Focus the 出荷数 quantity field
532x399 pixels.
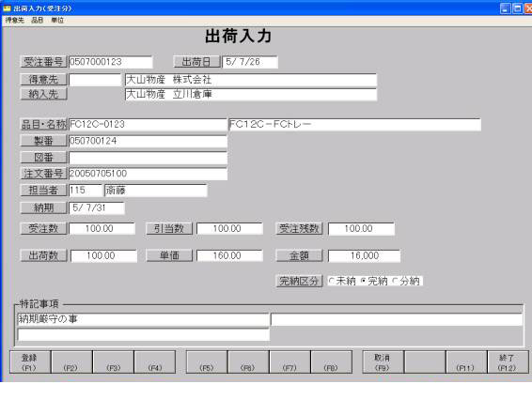pyautogui.click(x=103, y=256)
